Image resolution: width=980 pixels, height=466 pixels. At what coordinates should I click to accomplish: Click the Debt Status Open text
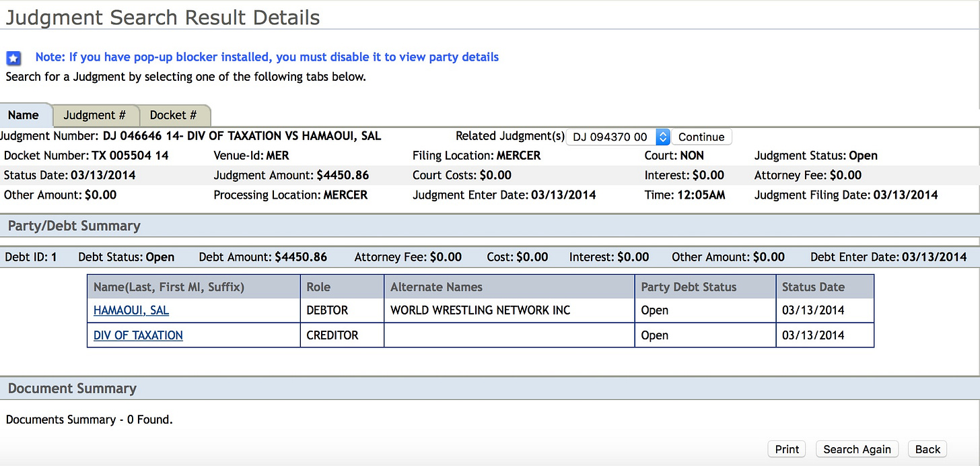[127, 257]
